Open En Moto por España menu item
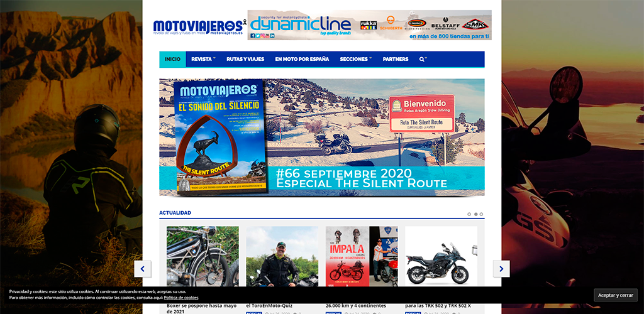The image size is (644, 314). tap(302, 59)
